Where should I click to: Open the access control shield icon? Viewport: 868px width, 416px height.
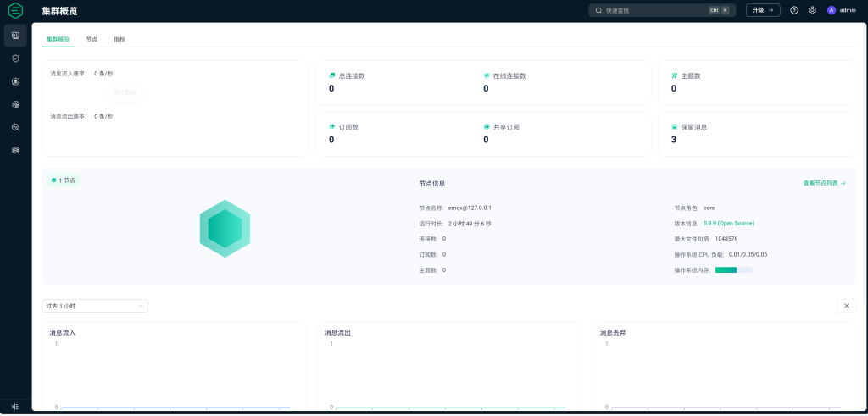(15, 58)
